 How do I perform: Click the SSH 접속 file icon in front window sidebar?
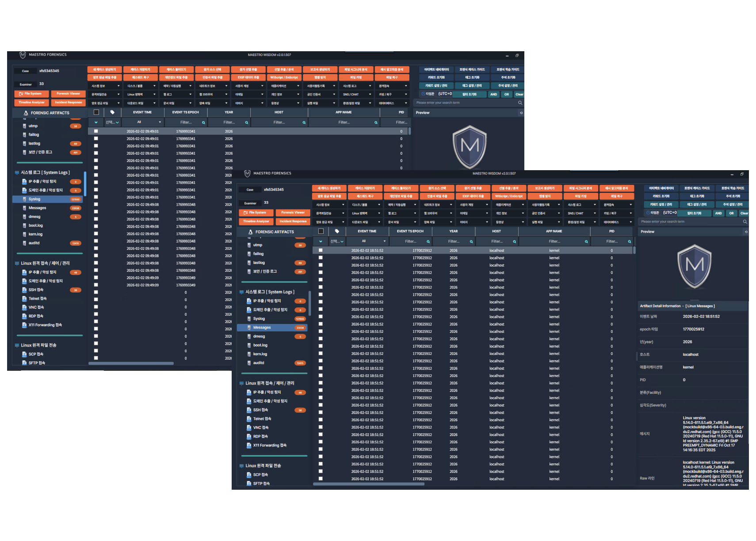click(249, 410)
